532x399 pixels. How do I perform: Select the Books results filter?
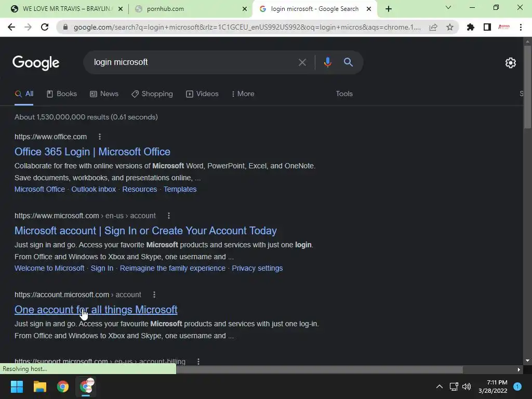(62, 94)
